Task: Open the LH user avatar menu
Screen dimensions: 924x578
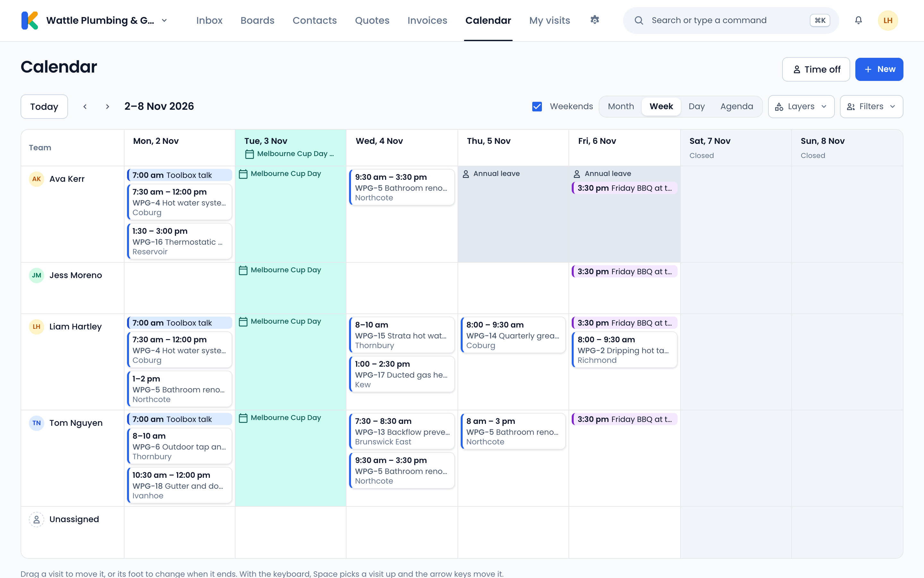Action: point(888,20)
